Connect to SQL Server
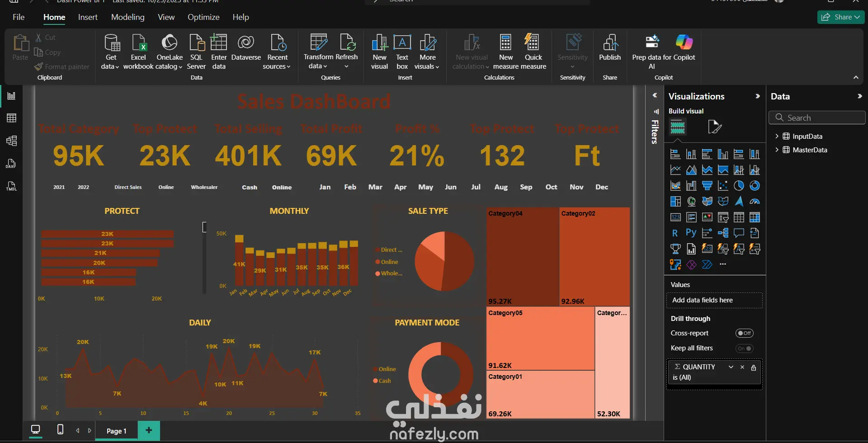 click(196, 52)
